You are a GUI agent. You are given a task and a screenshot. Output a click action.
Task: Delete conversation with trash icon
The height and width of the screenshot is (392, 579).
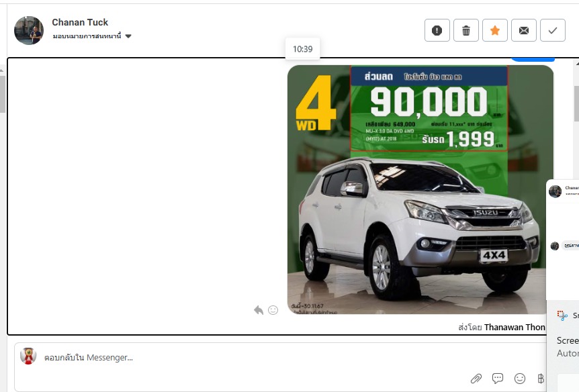click(466, 30)
